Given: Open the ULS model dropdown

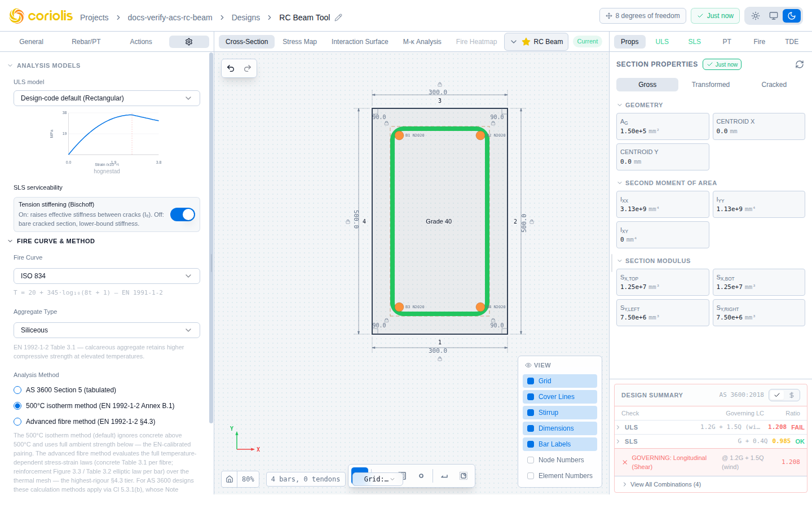Looking at the screenshot, I should point(107,98).
